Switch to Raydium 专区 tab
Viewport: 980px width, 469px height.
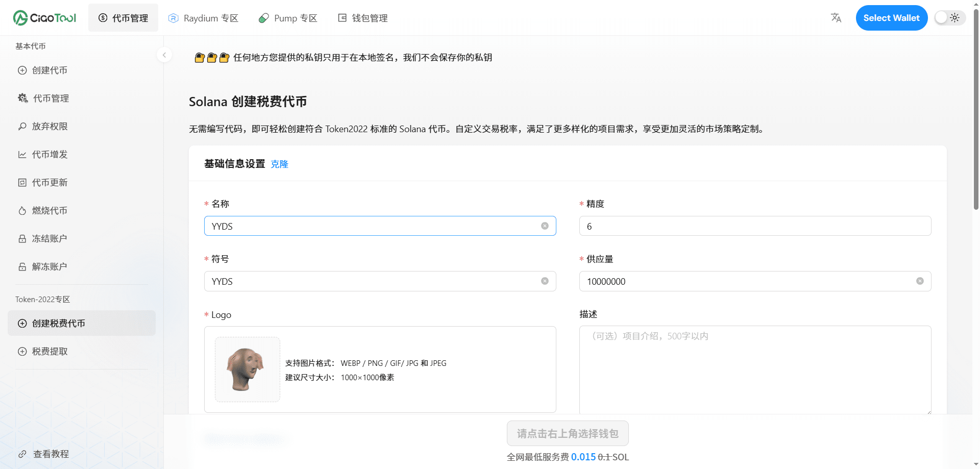click(203, 18)
